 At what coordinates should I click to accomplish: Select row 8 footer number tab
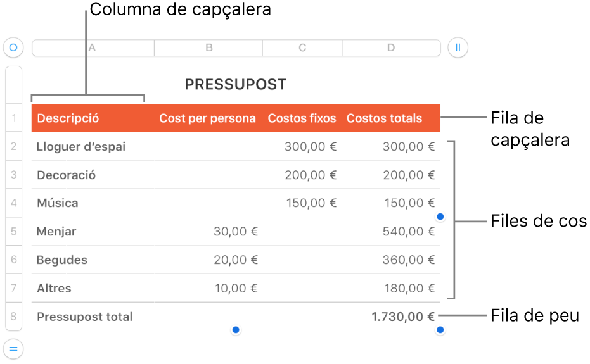(13, 317)
